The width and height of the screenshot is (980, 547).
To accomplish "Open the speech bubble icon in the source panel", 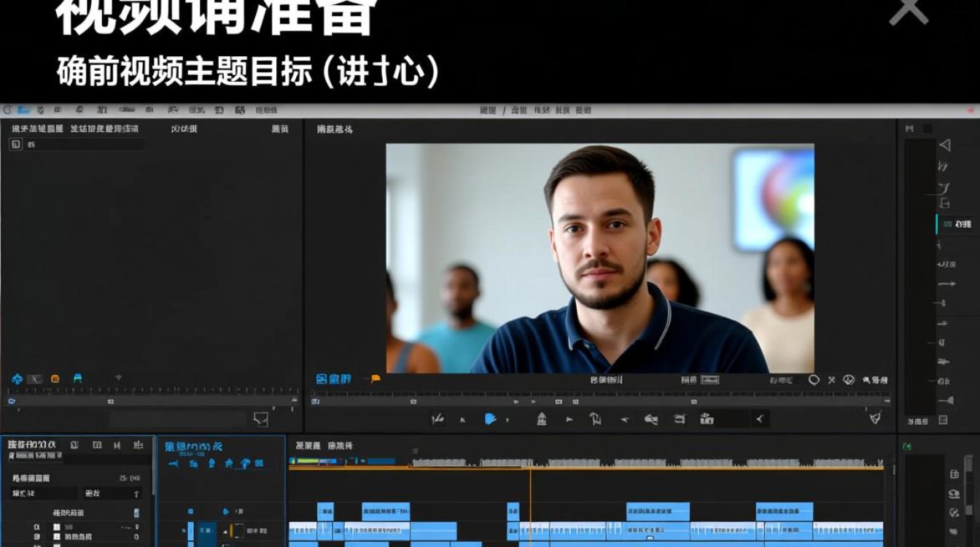I will coord(260,419).
